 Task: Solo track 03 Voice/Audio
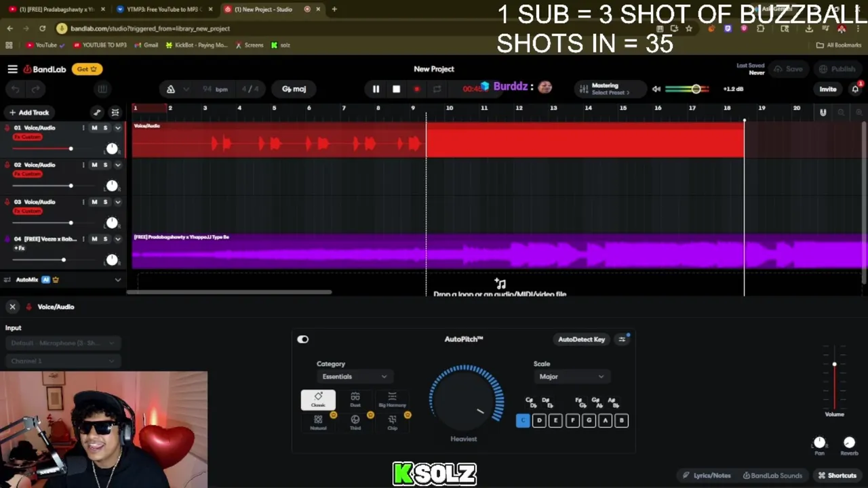click(x=105, y=201)
